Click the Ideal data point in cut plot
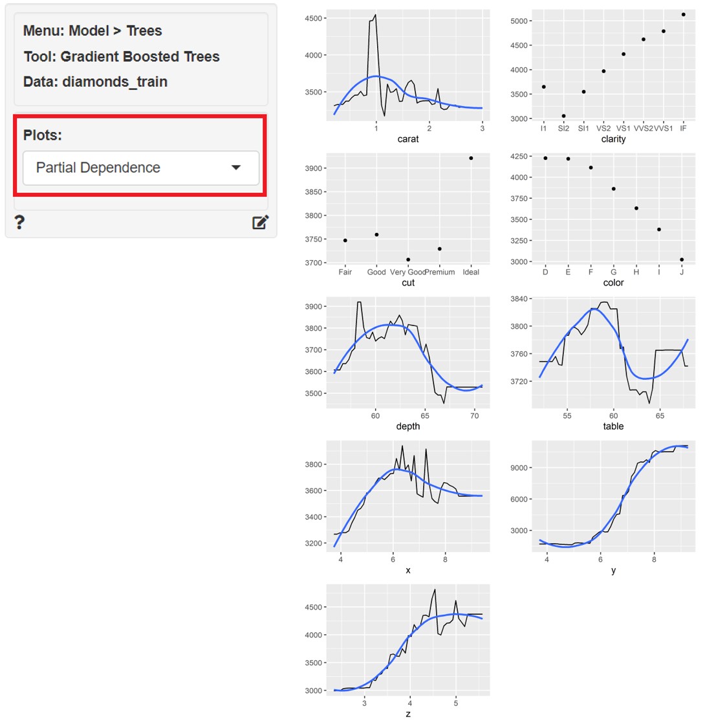The height and width of the screenshot is (728, 705). point(471,158)
